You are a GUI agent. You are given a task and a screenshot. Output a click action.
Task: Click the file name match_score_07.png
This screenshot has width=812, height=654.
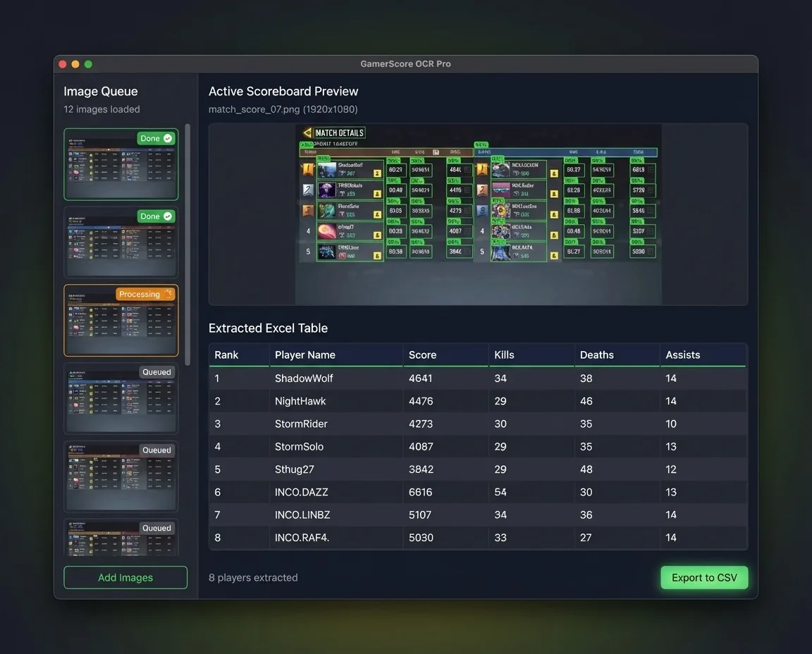[x=254, y=109]
